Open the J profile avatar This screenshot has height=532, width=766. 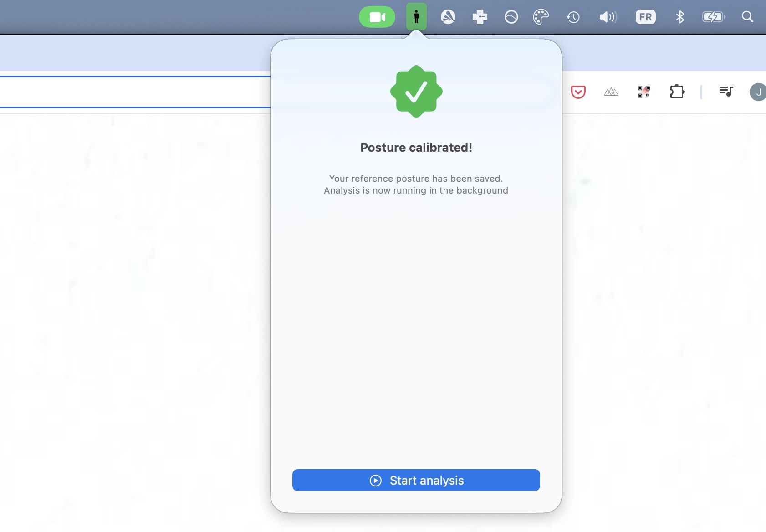click(x=758, y=92)
